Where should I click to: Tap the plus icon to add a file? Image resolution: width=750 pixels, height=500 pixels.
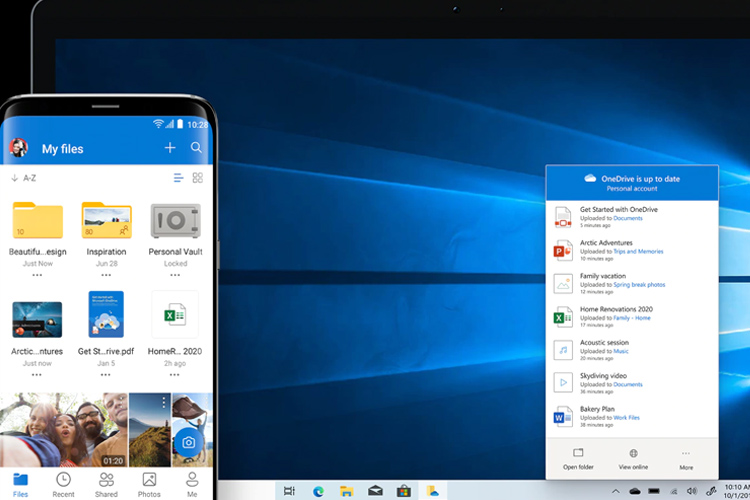[170, 148]
